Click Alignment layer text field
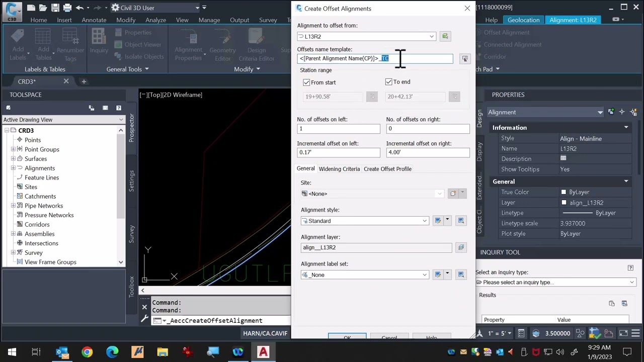The image size is (644, 362). click(376, 247)
